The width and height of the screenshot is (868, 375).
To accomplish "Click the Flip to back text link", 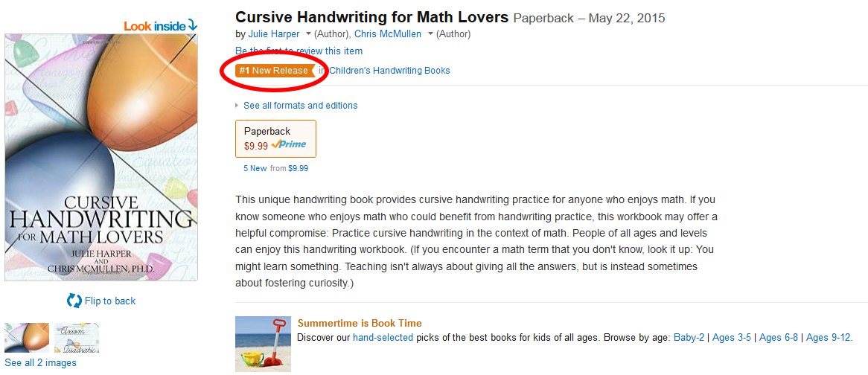I will pos(110,301).
